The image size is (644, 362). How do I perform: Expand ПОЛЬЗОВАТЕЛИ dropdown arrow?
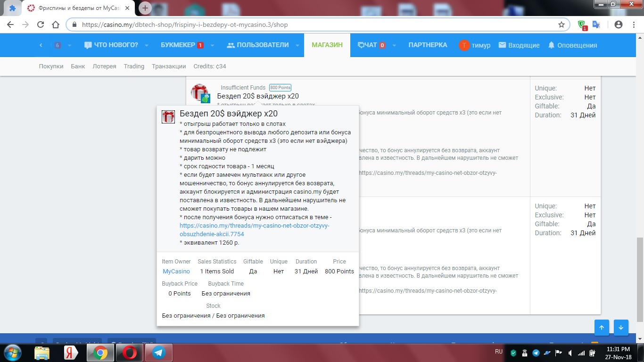pos(297,46)
